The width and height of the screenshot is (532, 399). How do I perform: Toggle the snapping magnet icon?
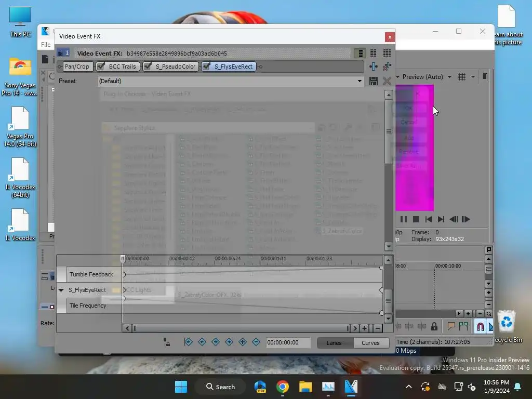click(481, 327)
